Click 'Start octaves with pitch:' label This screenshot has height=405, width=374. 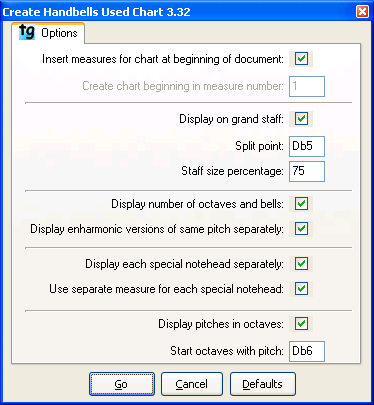click(227, 351)
